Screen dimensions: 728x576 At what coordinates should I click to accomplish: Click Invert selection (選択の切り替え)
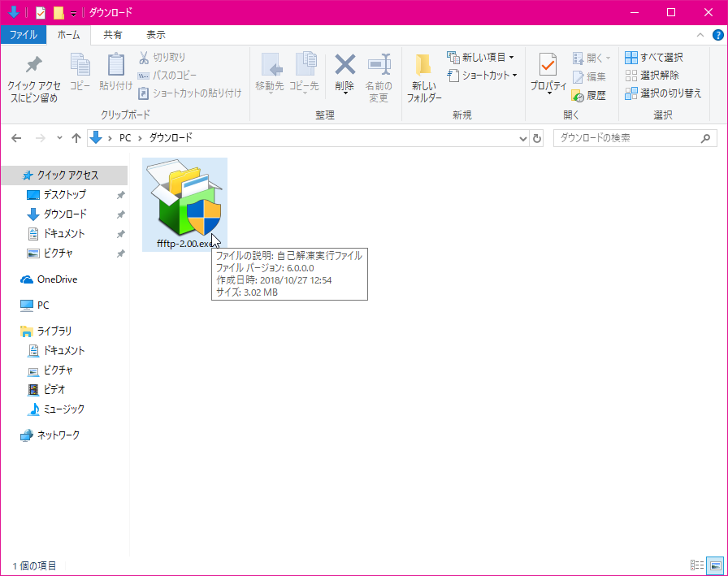663,93
